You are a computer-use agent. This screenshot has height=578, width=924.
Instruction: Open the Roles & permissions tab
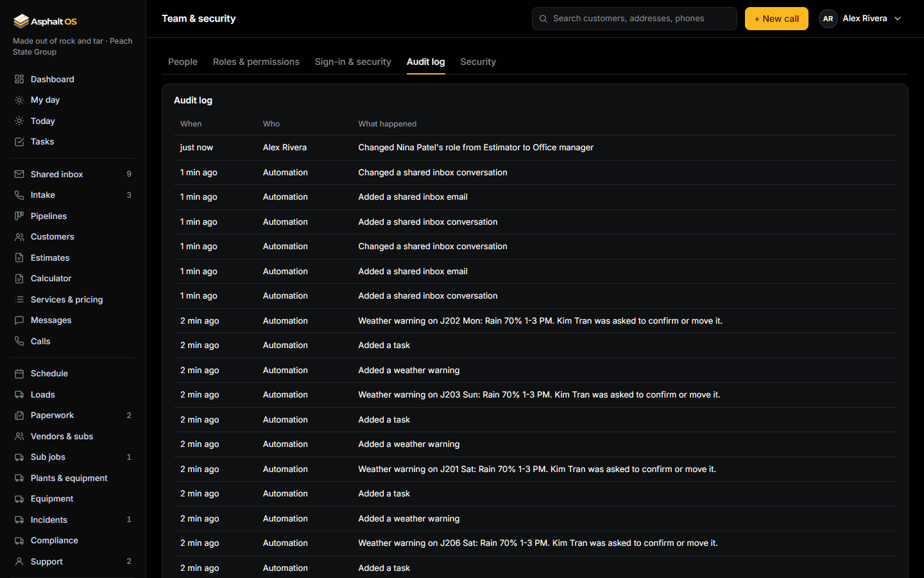point(256,62)
